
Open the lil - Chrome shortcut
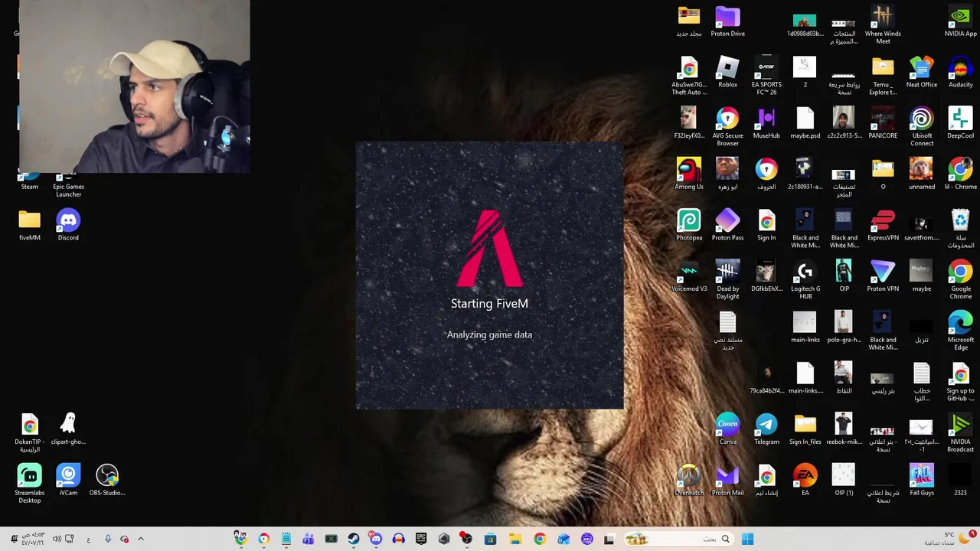[x=960, y=175]
